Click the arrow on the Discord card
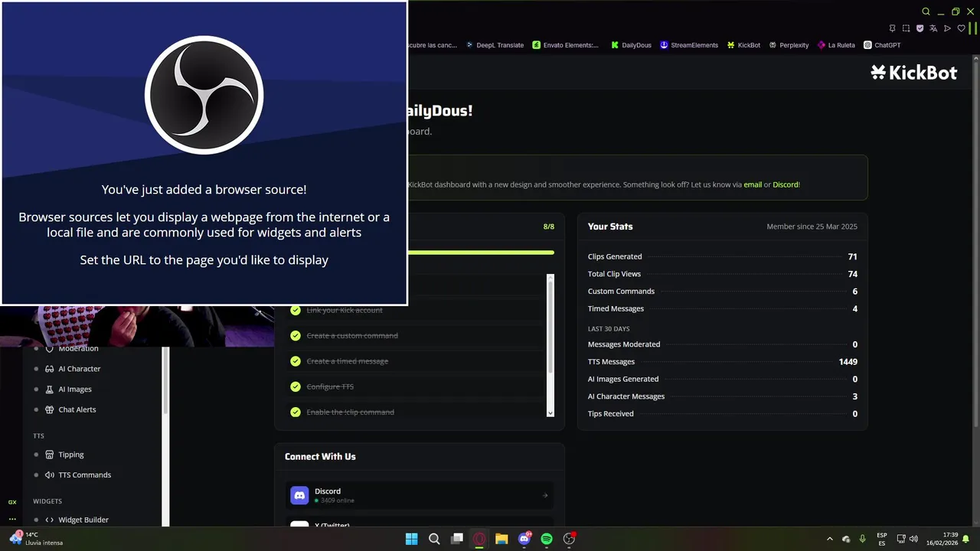 545,495
